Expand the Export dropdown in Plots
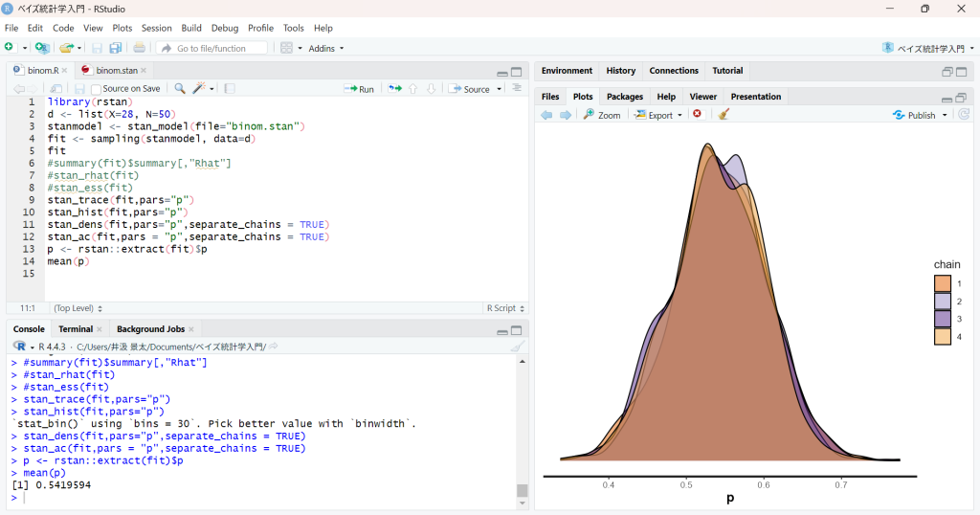The height and width of the screenshot is (515, 980). [659, 115]
